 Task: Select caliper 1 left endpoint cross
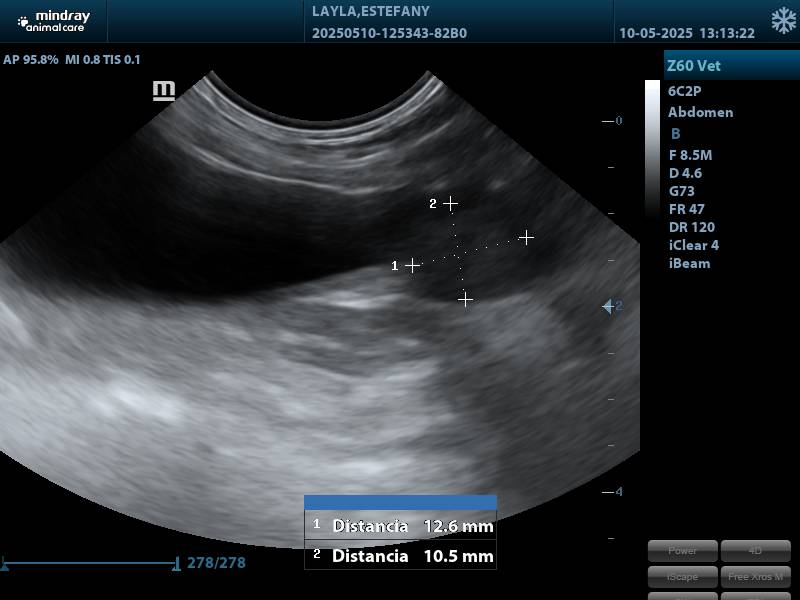[412, 265]
